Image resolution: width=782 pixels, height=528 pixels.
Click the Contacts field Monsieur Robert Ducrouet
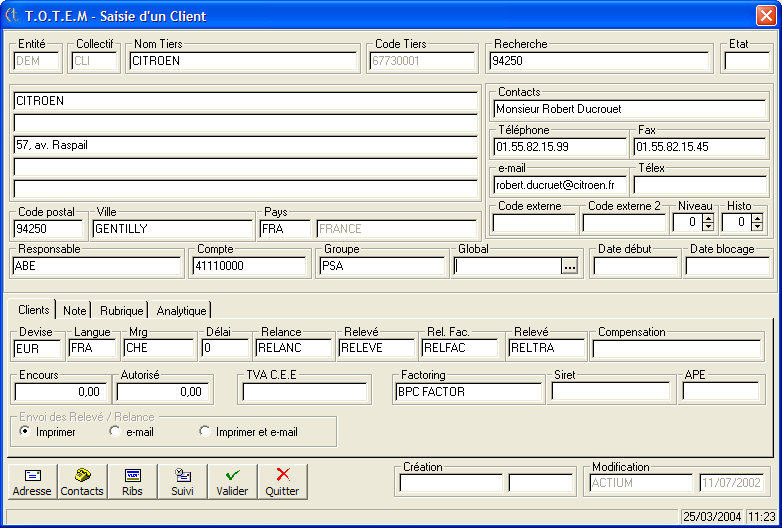pyautogui.click(x=629, y=109)
